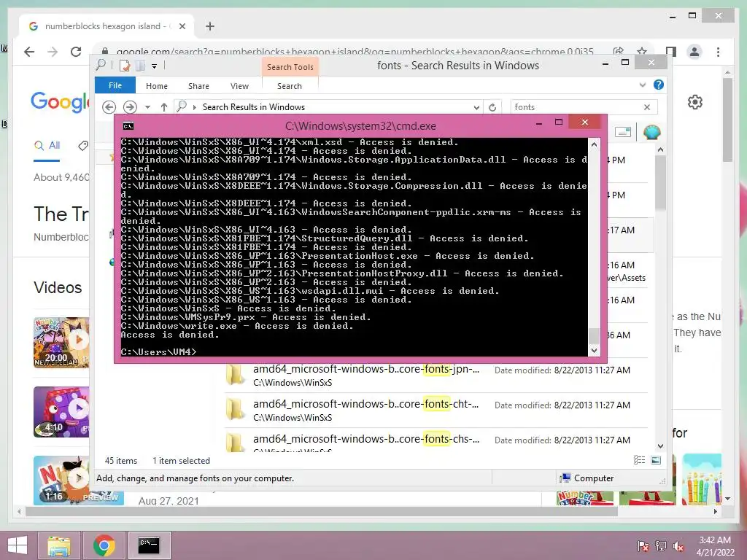Switch Explorer to details view icon
The height and width of the screenshot is (560, 747).
pyautogui.click(x=639, y=460)
